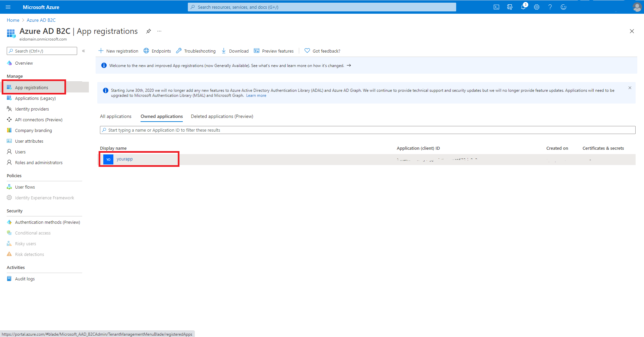Open Cloud Shell from the top bar
The height and width of the screenshot is (337, 644).
pos(496,7)
